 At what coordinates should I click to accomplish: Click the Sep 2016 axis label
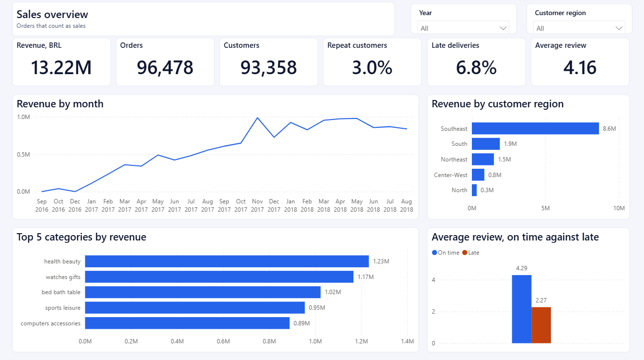42,205
